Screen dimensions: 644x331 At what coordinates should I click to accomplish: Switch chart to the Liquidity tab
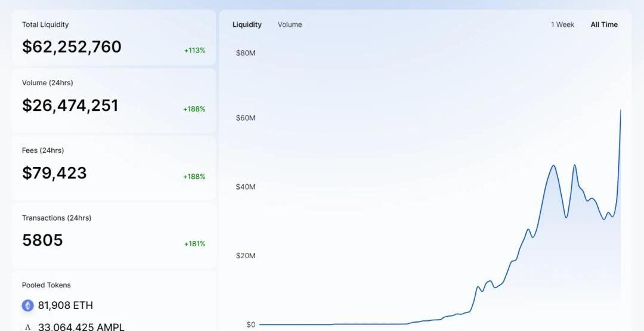tap(247, 24)
